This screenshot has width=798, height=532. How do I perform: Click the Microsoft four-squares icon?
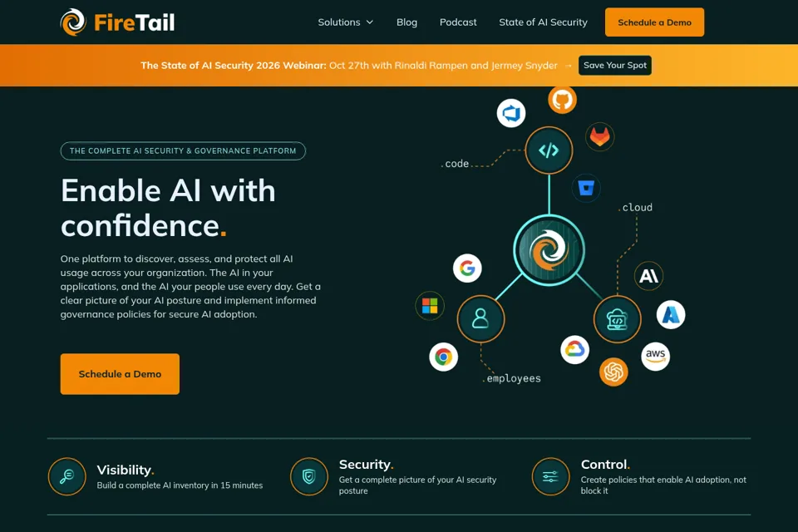coord(430,305)
